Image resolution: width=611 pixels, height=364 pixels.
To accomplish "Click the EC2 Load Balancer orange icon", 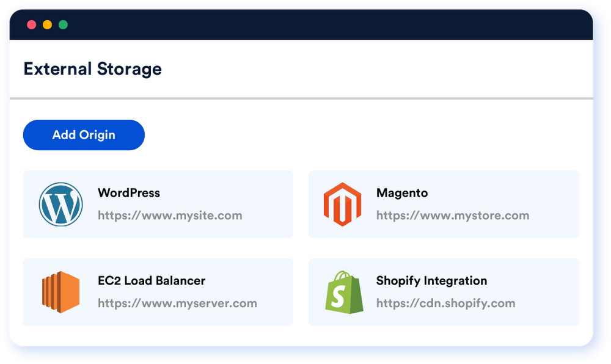I will [x=60, y=292].
